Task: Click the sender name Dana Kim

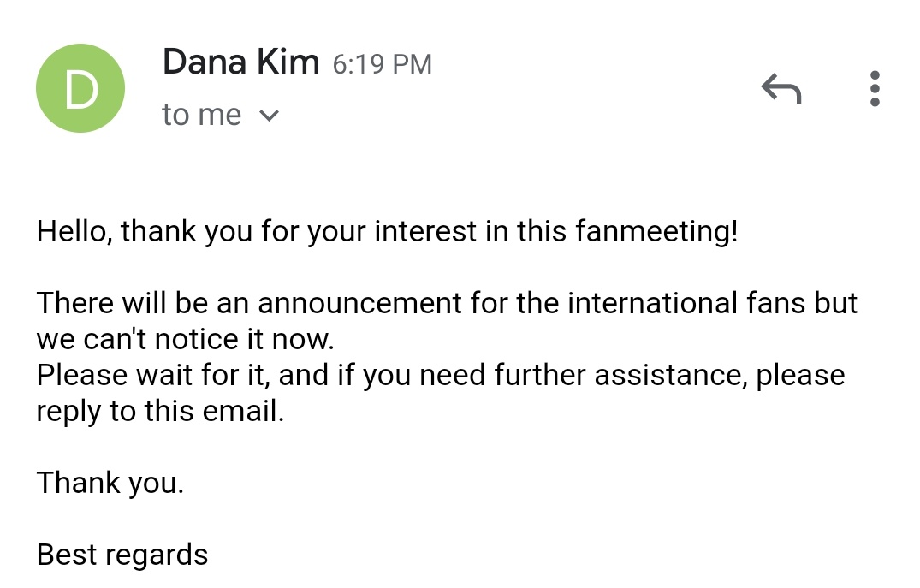Action: point(240,62)
